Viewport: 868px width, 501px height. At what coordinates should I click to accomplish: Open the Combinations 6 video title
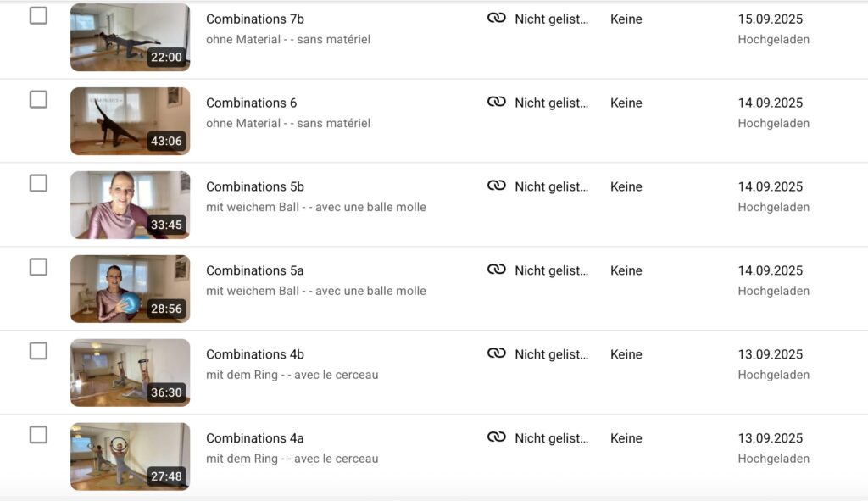(252, 103)
